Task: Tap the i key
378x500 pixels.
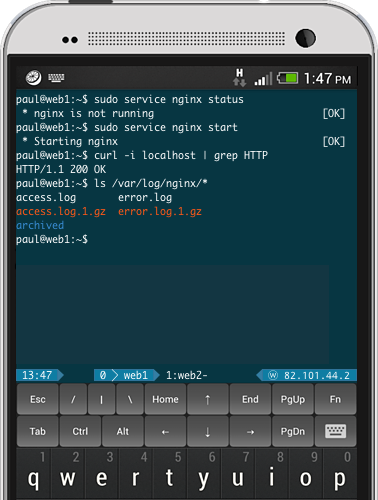Action: click(x=272, y=474)
